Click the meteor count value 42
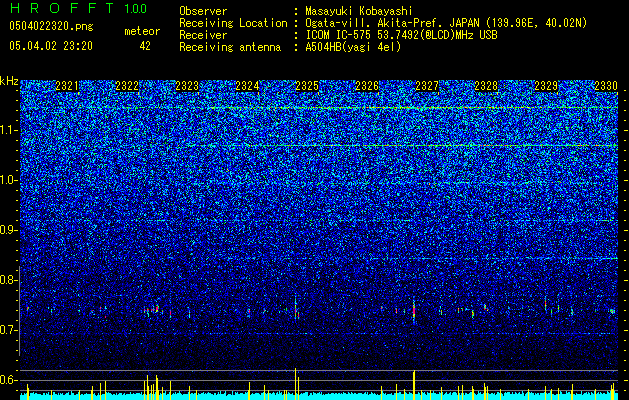 [x=145, y=46]
